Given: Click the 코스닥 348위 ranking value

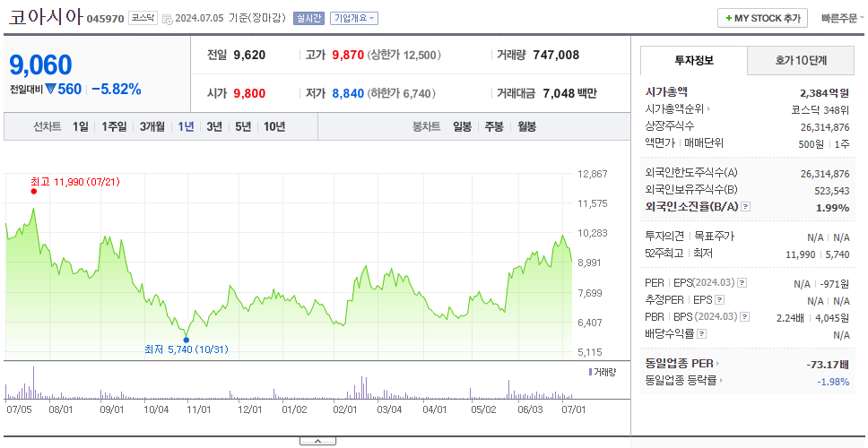Looking at the screenshot, I should (820, 110).
